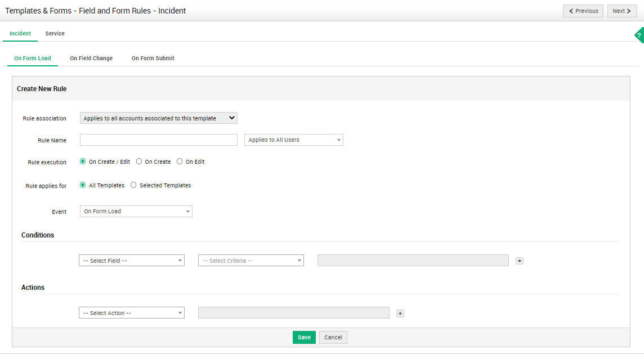Add another action row with plus icon
This screenshot has height=354, width=644.
(x=400, y=313)
